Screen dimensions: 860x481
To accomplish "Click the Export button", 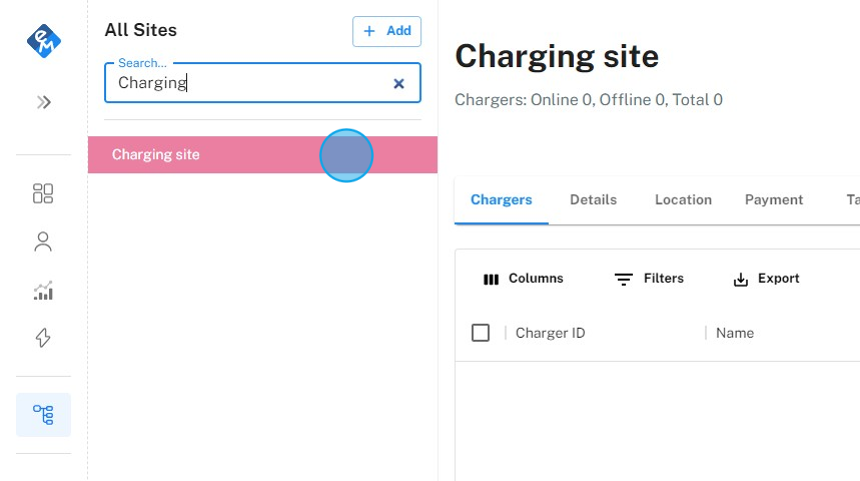I will pyautogui.click(x=766, y=279).
